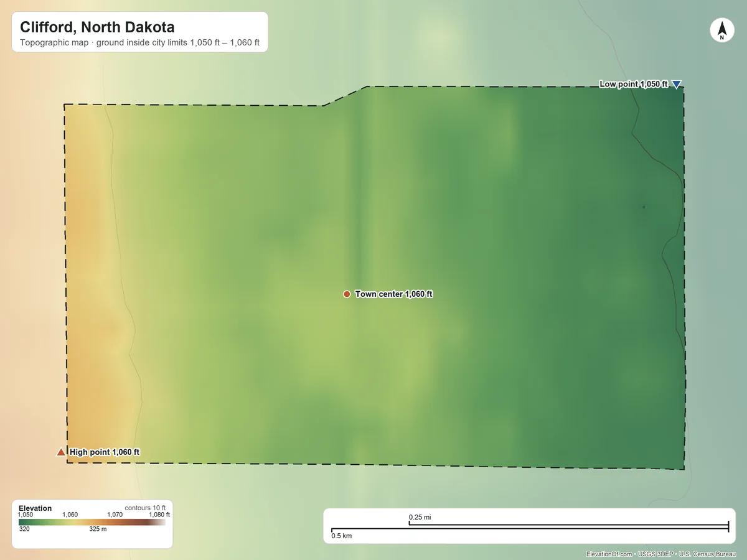The width and height of the screenshot is (747, 560).
Task: Click the 'contours 10 ft' legend note
Action: click(145, 508)
